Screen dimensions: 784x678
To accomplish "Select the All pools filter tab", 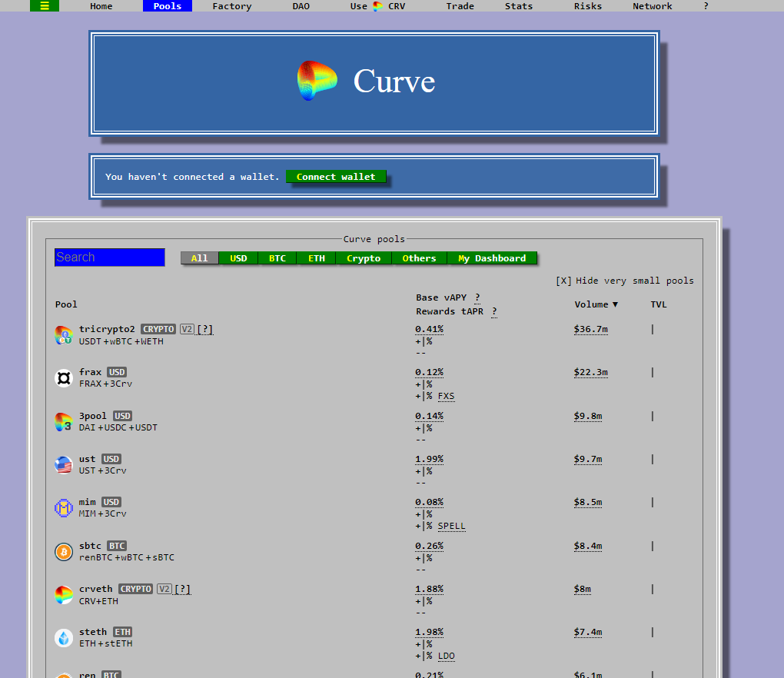I will [x=200, y=258].
